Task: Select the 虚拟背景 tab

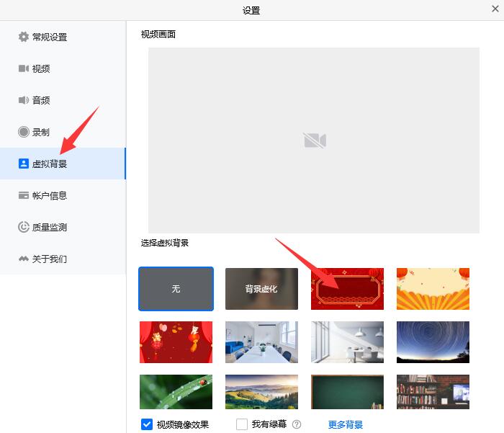Action: (63, 164)
